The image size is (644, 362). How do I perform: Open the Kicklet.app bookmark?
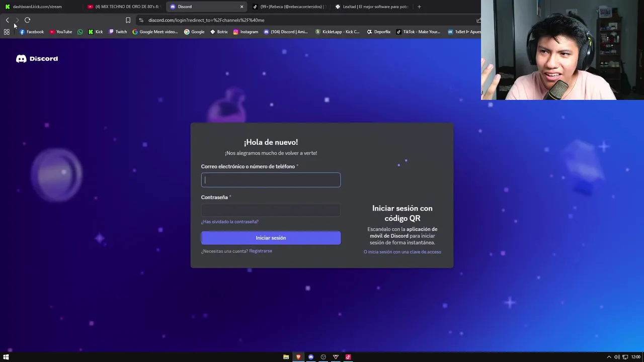coord(337,32)
